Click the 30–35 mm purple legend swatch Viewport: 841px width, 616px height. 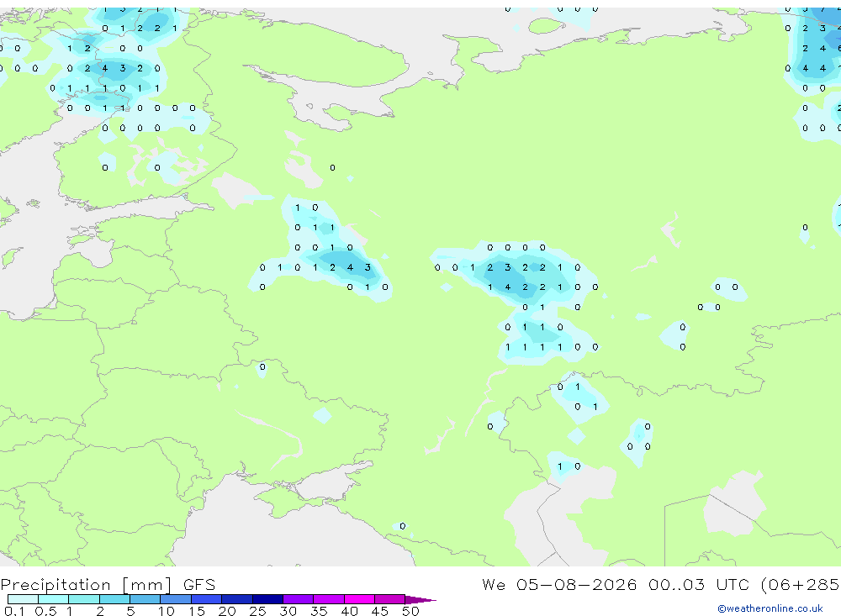tap(298, 599)
